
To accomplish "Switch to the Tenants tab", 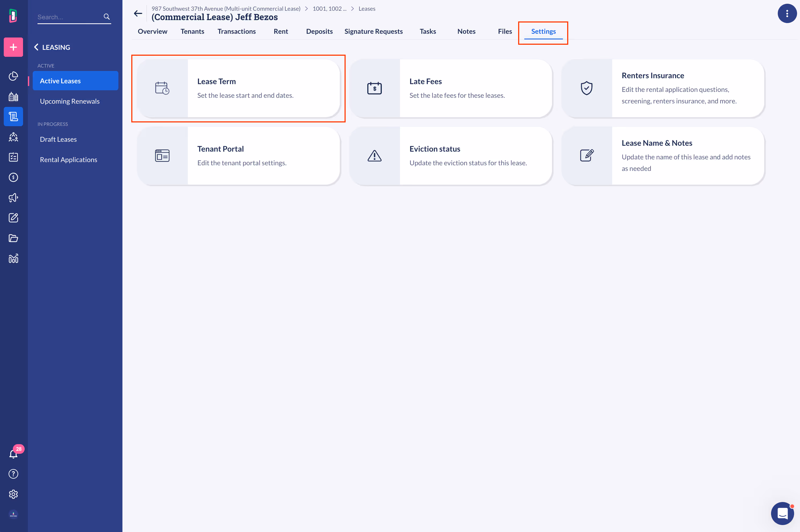I will [192, 31].
